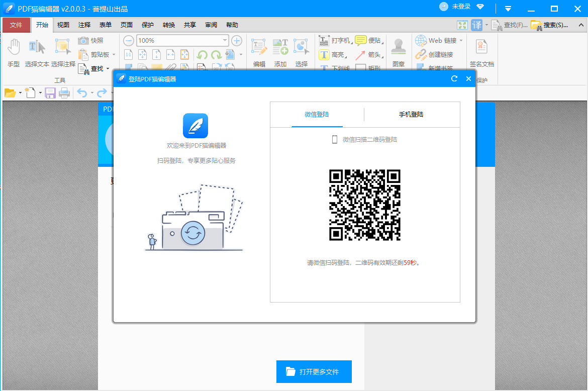The image size is (588, 391).
Task: Click the zoom-in plus control
Action: 236,40
